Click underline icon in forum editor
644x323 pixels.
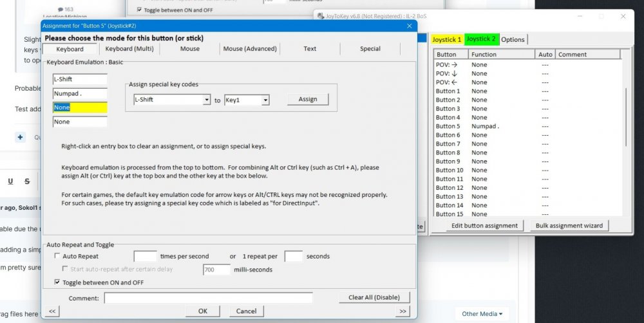tap(11, 181)
